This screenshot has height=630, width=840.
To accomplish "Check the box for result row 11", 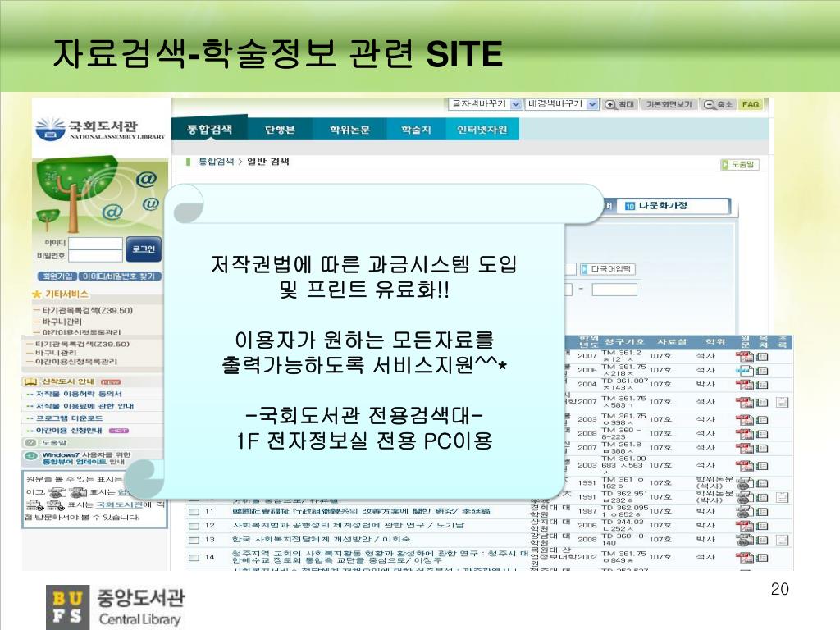I will click(194, 512).
